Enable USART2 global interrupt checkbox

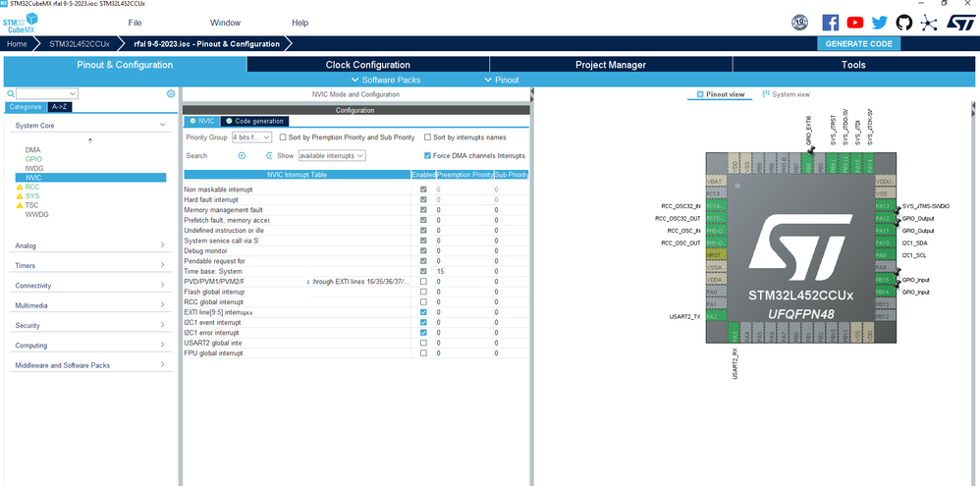point(424,343)
